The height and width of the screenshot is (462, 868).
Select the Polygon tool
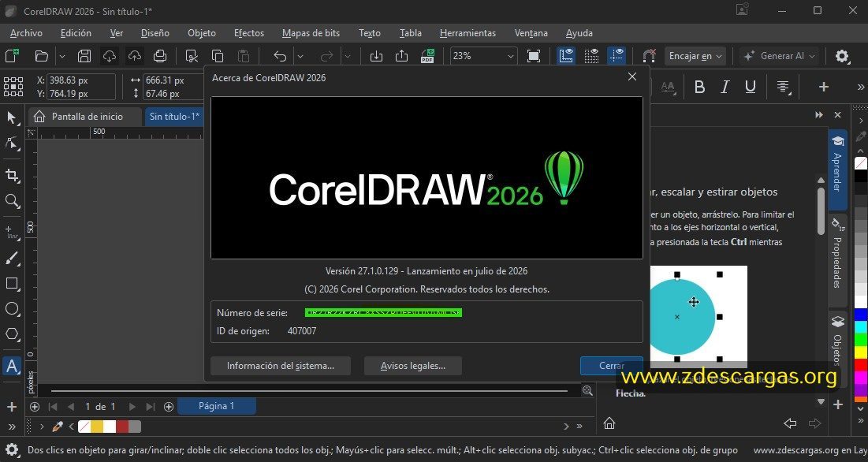pos(12,334)
